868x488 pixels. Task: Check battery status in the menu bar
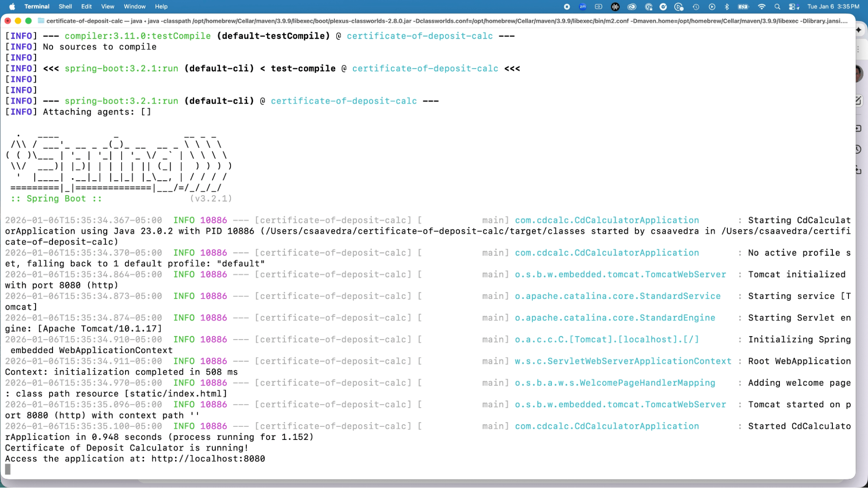[x=743, y=7]
